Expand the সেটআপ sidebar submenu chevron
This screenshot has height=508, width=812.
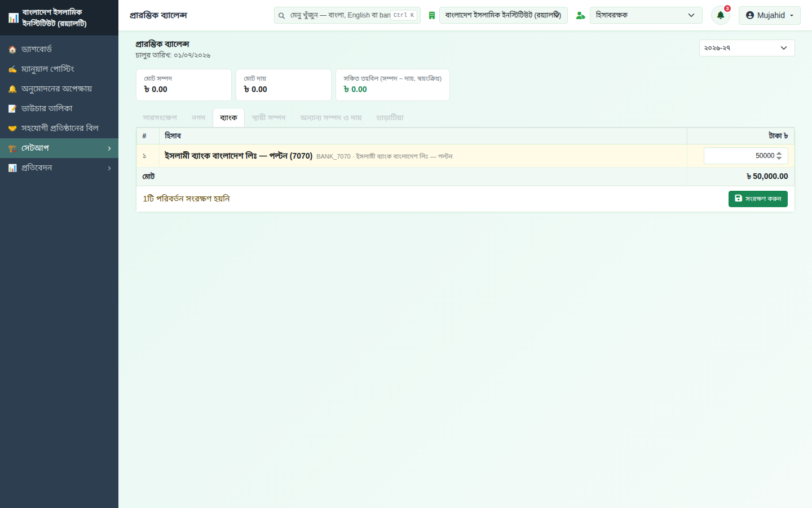tap(109, 148)
